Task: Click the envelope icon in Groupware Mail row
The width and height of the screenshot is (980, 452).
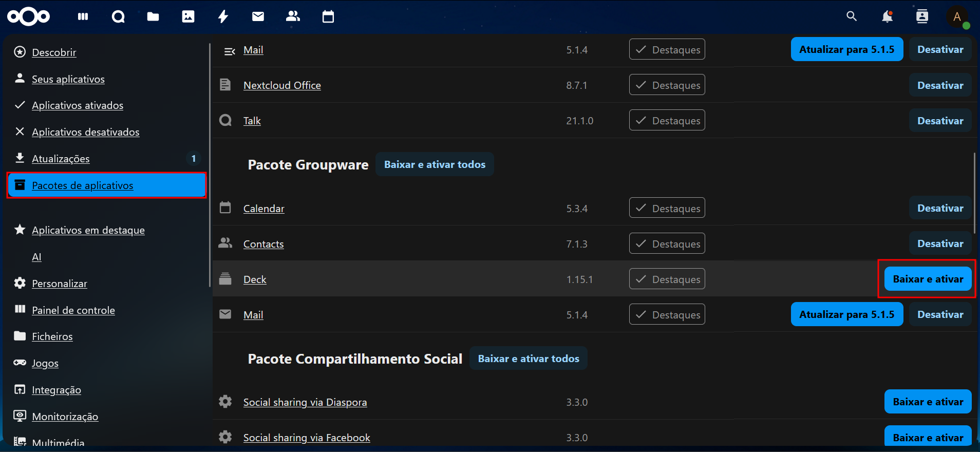Action: [225, 314]
